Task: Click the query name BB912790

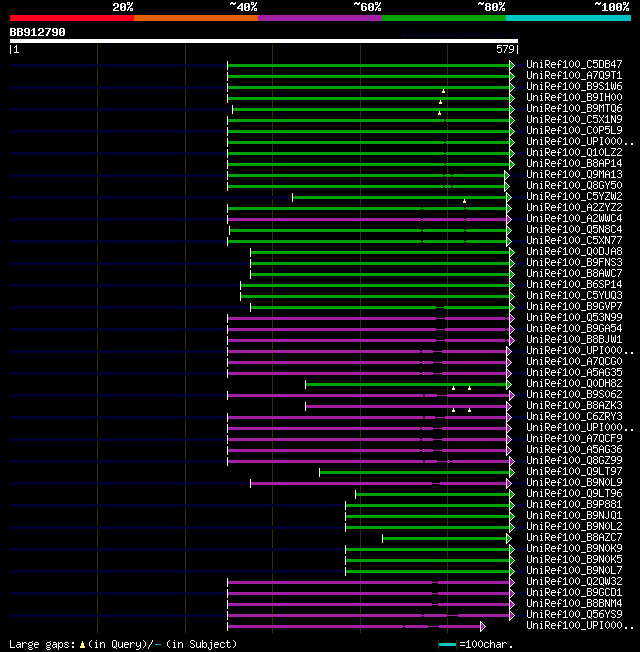Action: click(x=37, y=32)
